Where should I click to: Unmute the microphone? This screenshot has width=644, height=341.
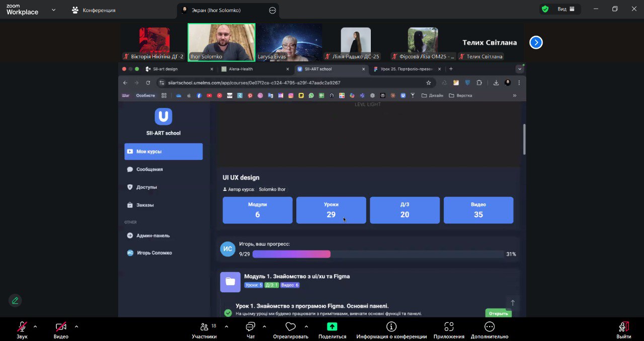[22, 327]
